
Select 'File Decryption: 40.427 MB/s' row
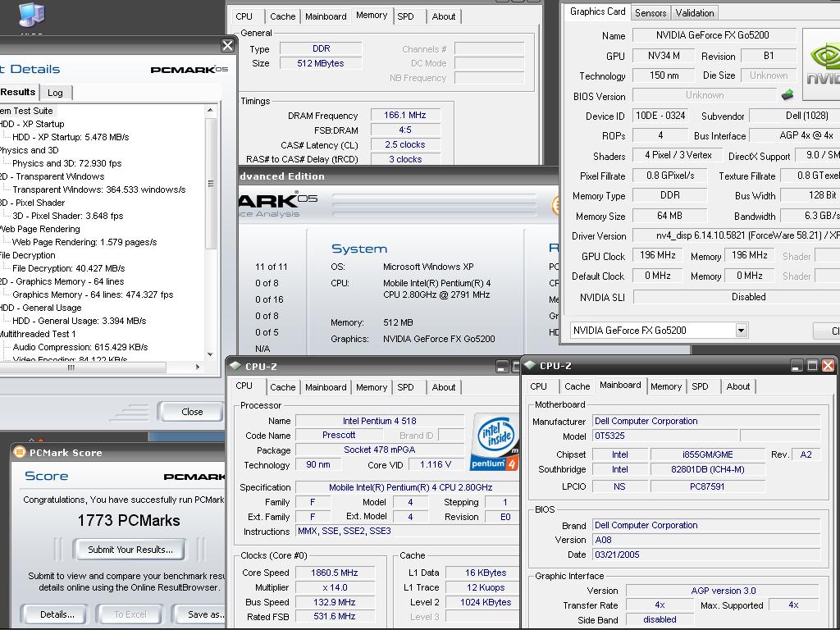pyautogui.click(x=69, y=268)
